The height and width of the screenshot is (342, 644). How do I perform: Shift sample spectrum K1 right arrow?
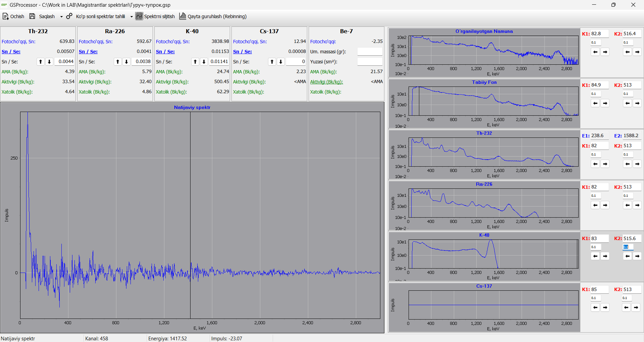605,52
